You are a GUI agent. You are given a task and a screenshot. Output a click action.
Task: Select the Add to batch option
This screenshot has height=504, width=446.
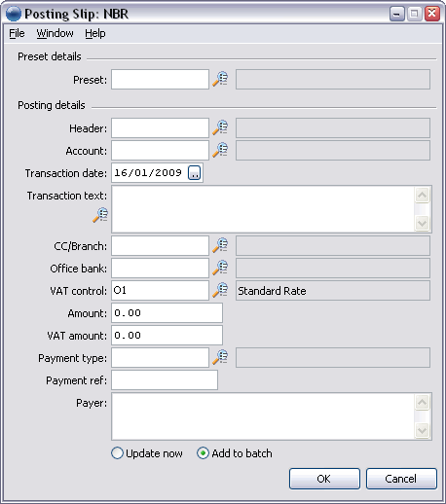pos(203,453)
